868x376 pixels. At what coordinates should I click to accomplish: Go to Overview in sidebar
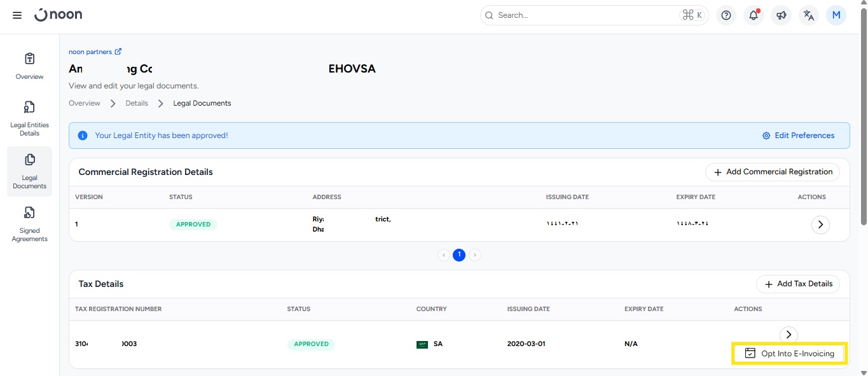(x=29, y=66)
